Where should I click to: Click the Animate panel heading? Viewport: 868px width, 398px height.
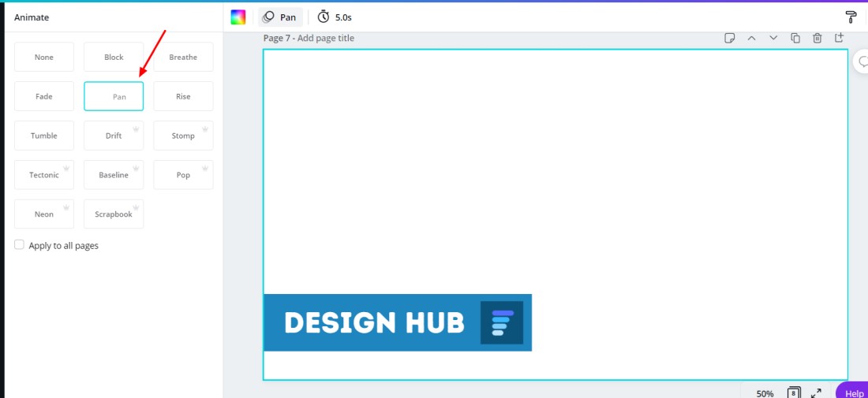click(x=32, y=17)
